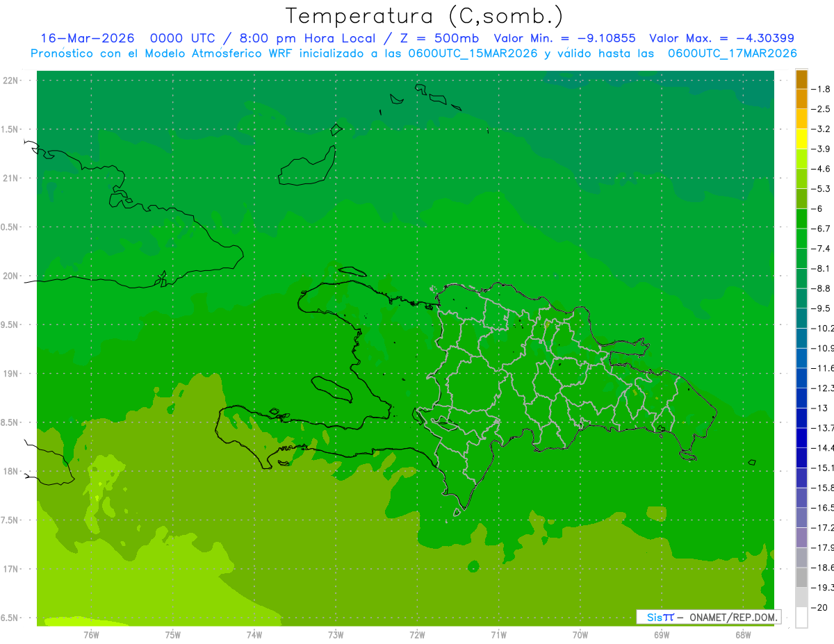Click the 'ONAMET/REP.DOM.' credit label
Screen dimensions: 834x644
733,617
